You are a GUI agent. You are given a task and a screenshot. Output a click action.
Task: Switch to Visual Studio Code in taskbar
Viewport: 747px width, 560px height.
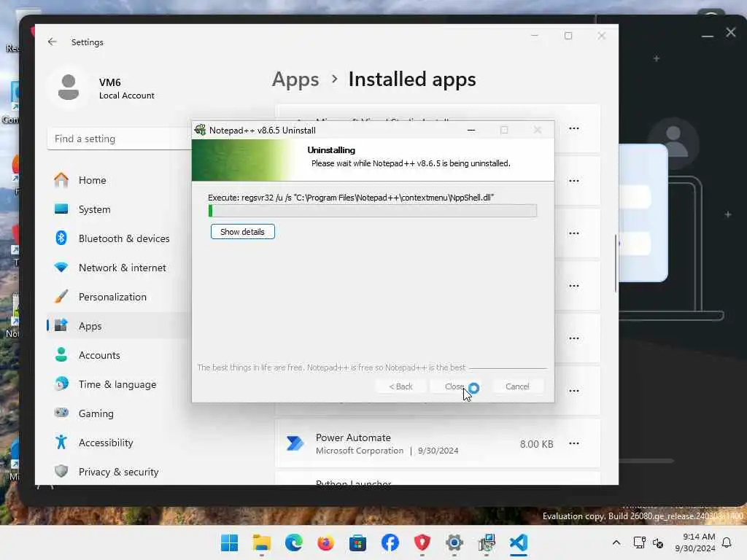click(x=519, y=542)
